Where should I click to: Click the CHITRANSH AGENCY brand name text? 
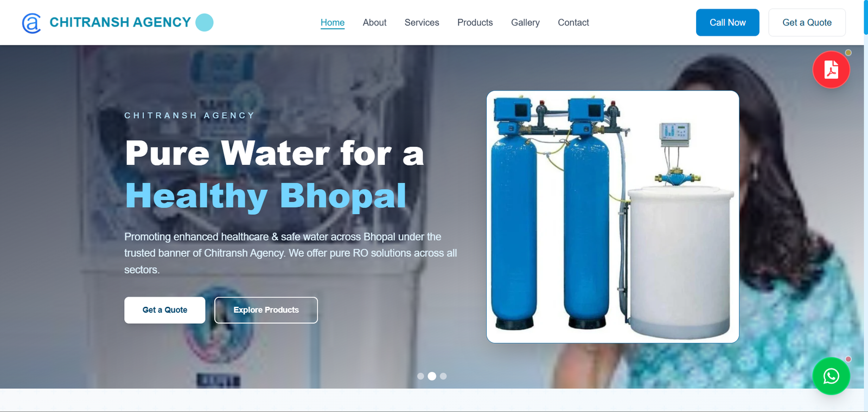(x=120, y=22)
